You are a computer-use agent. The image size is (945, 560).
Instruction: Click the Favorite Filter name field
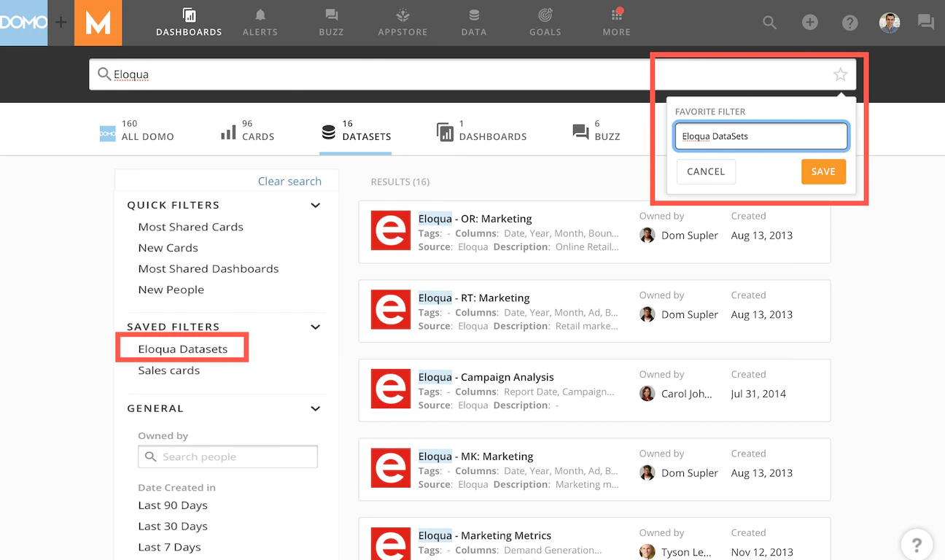(761, 136)
